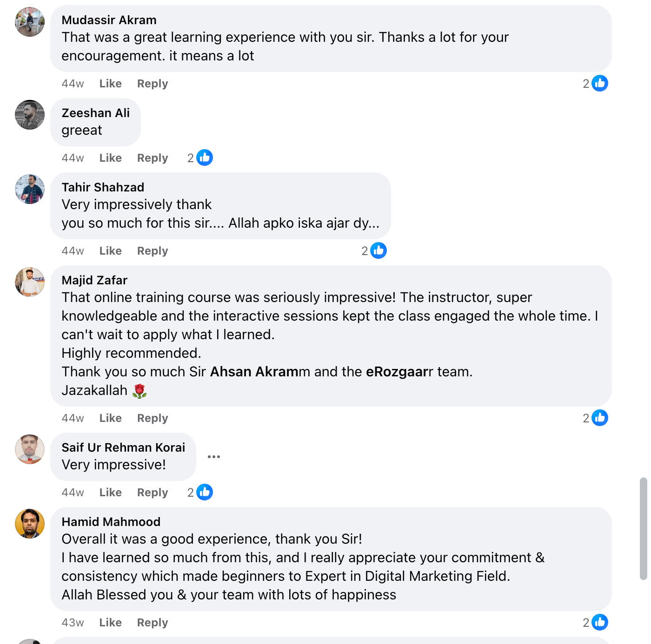Click the thumbs-up reaction icon under Zeeshan Ali's comment
651x644 pixels.
[204, 158]
